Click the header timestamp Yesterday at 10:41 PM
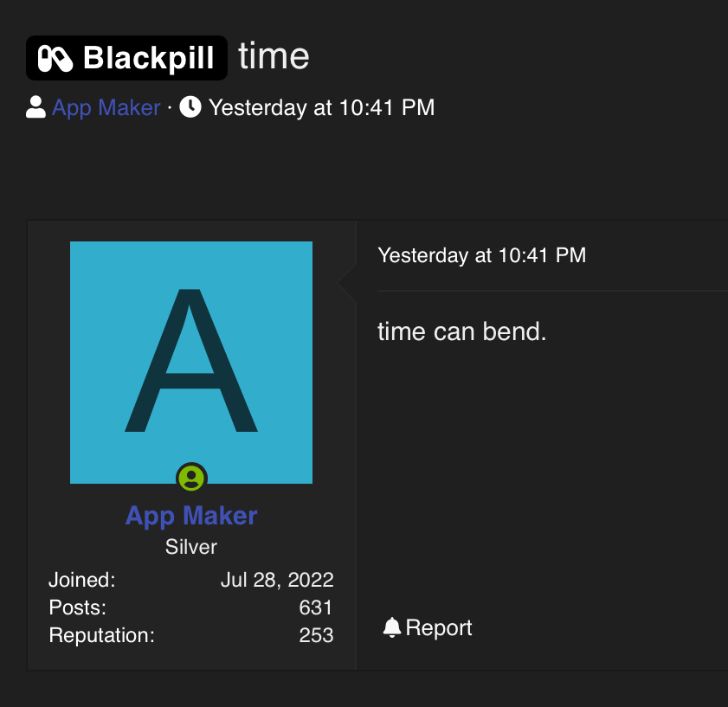This screenshot has height=707, width=728. tap(321, 107)
